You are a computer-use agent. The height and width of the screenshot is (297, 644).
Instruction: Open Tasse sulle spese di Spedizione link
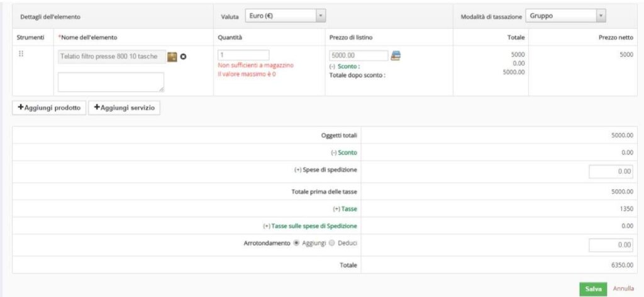[314, 226]
